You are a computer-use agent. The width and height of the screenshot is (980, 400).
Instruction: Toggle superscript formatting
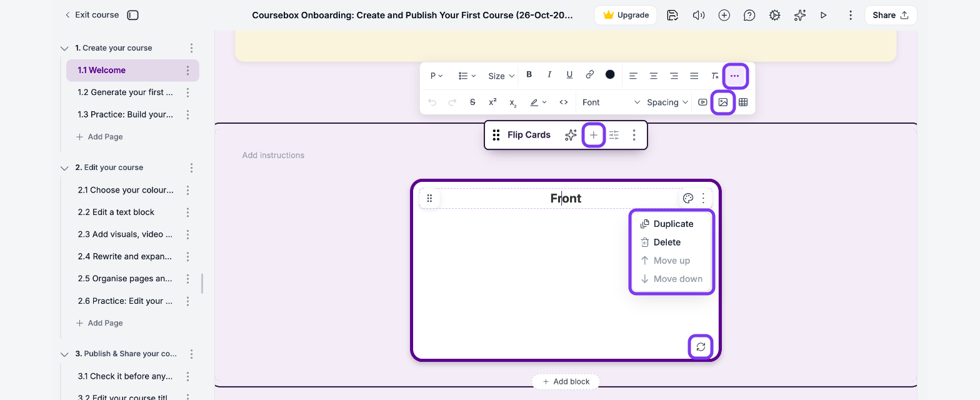492,102
